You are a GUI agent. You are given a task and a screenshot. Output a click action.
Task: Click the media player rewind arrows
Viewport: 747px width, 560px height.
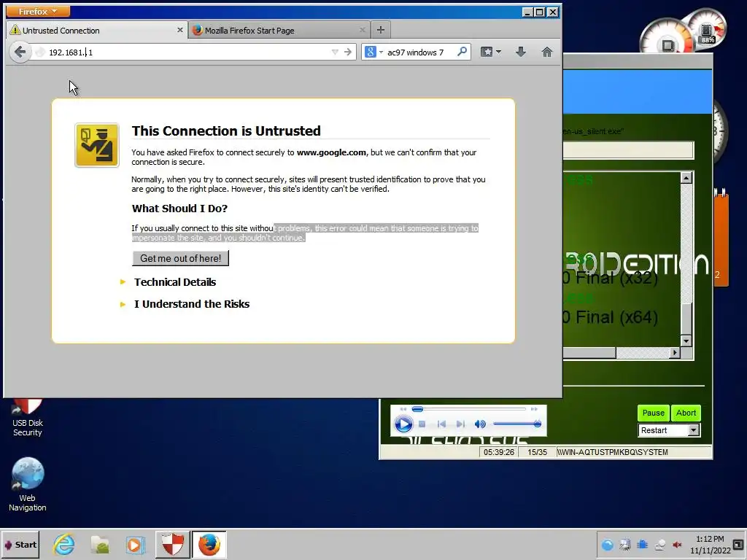coord(403,409)
